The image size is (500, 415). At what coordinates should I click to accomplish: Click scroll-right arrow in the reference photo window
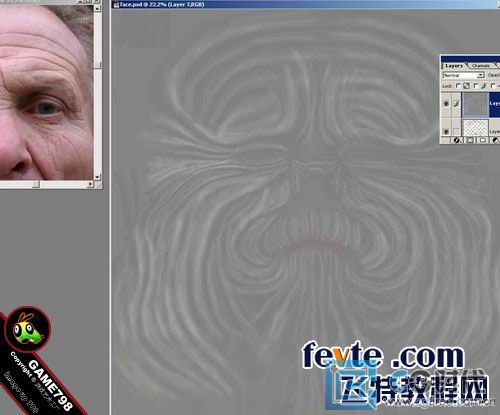pyautogui.click(x=90, y=184)
